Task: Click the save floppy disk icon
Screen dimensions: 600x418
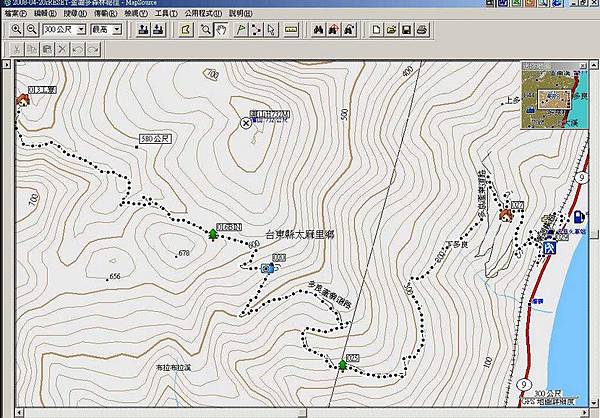Action: point(407,30)
